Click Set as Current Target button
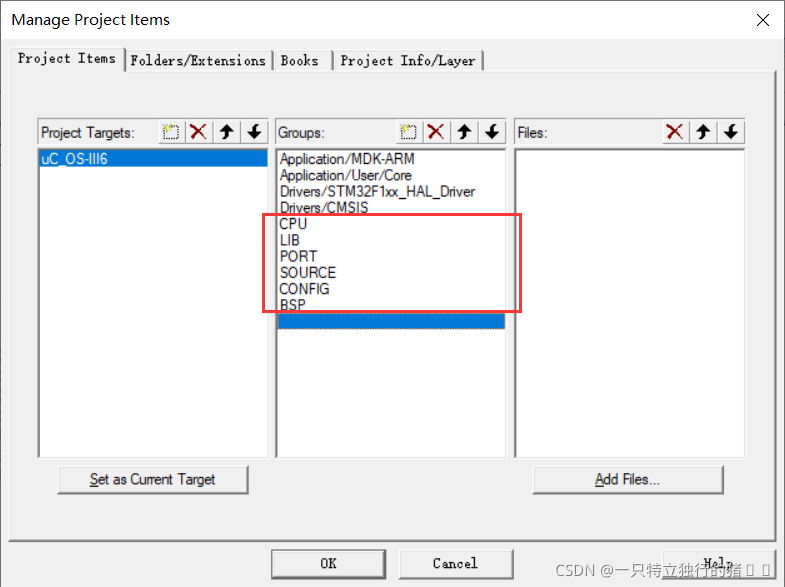Viewport: 785px width, 587px height. 153,479
